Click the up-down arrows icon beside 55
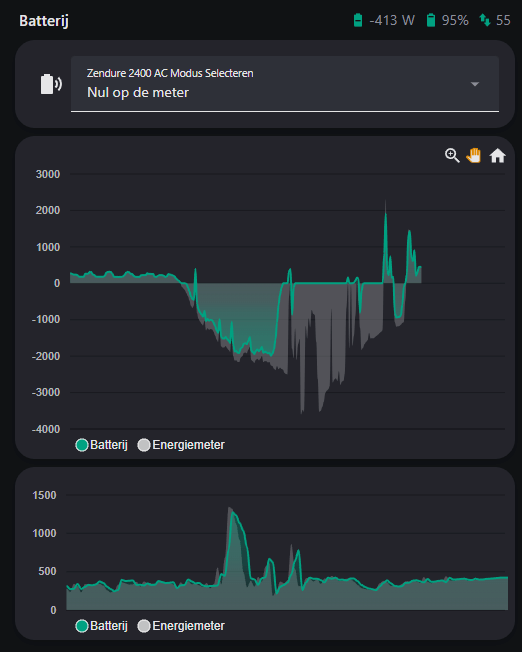 click(x=485, y=20)
